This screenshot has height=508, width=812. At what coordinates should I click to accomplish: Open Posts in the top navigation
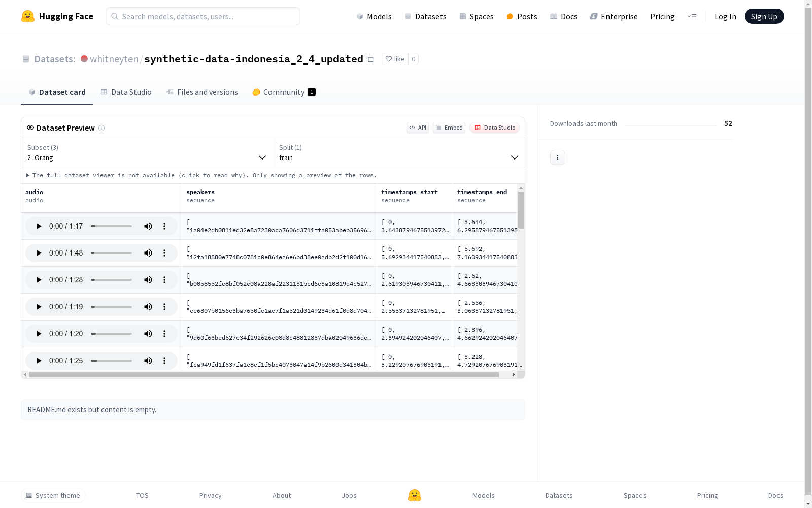click(522, 16)
